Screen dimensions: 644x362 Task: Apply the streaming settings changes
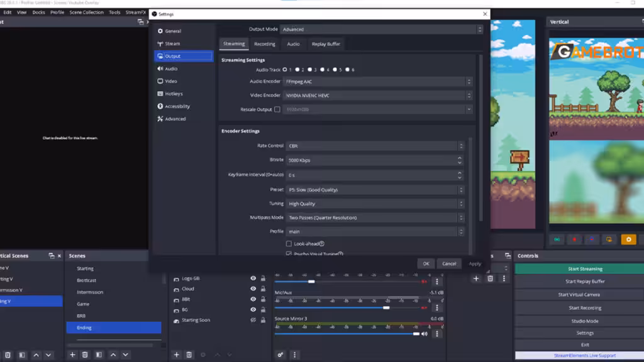(475, 263)
